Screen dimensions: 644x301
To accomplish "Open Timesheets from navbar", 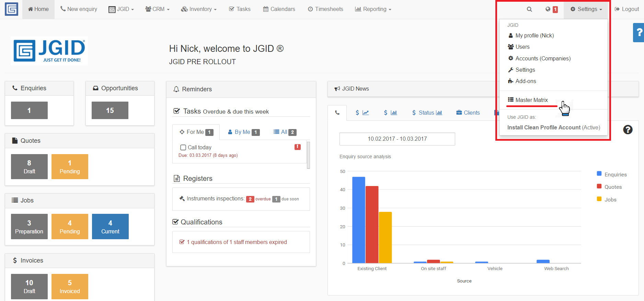I will pyautogui.click(x=325, y=9).
